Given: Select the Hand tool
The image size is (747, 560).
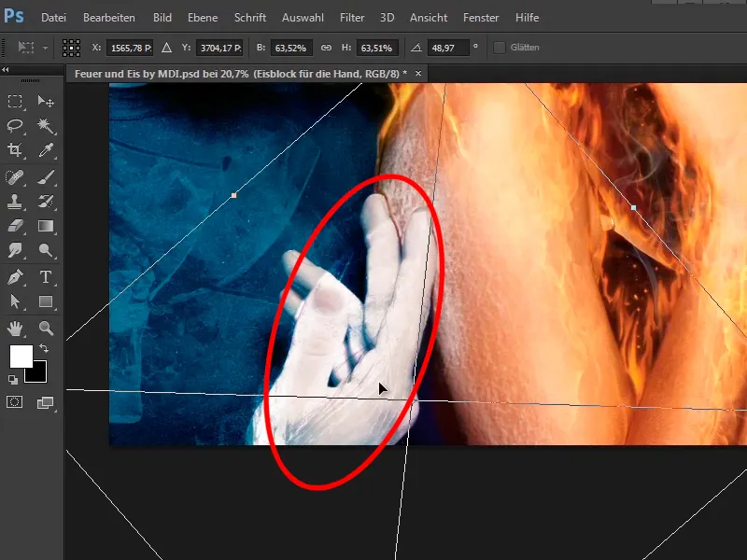Looking at the screenshot, I should tap(15, 329).
